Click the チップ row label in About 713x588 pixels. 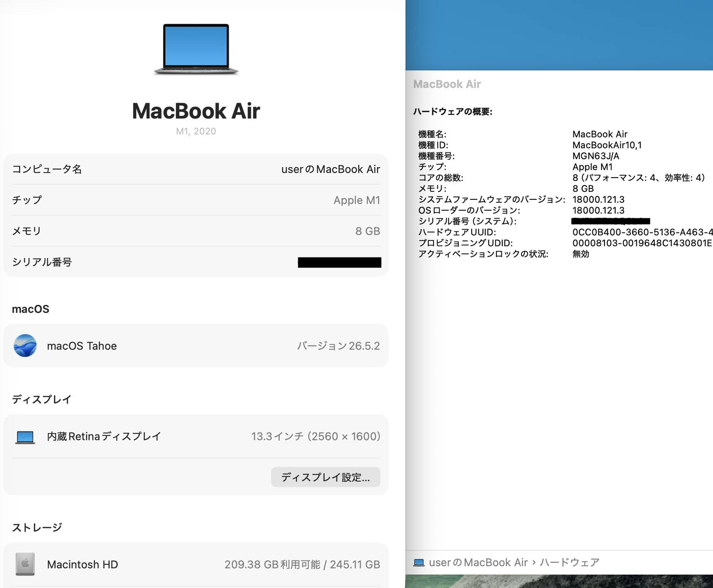tap(27, 200)
